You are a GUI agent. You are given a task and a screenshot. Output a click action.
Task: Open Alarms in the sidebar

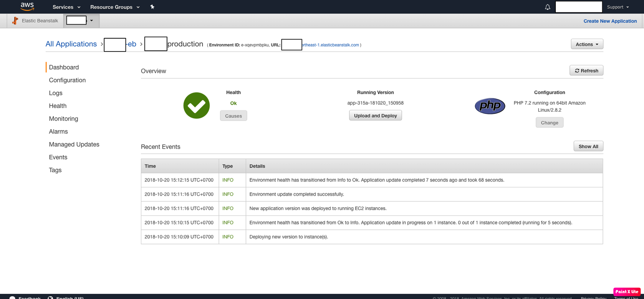pyautogui.click(x=58, y=132)
